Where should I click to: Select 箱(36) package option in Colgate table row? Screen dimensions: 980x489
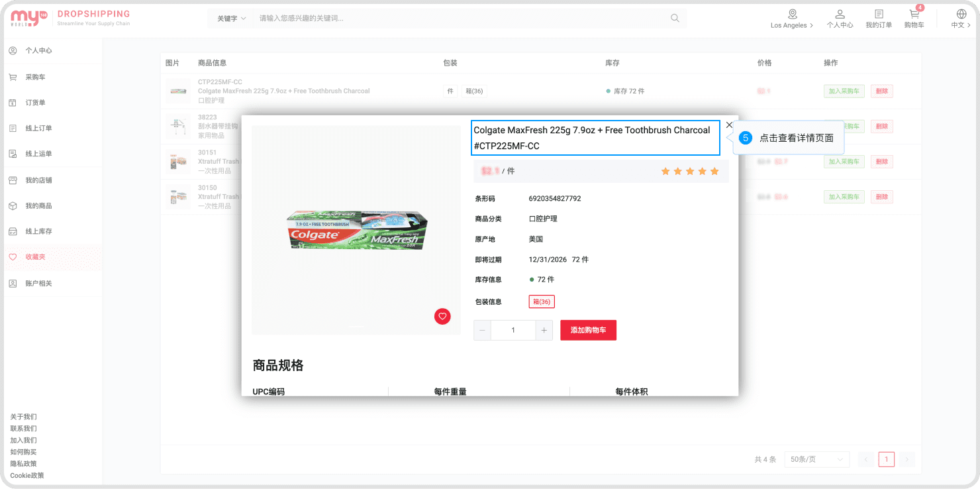[x=473, y=91]
